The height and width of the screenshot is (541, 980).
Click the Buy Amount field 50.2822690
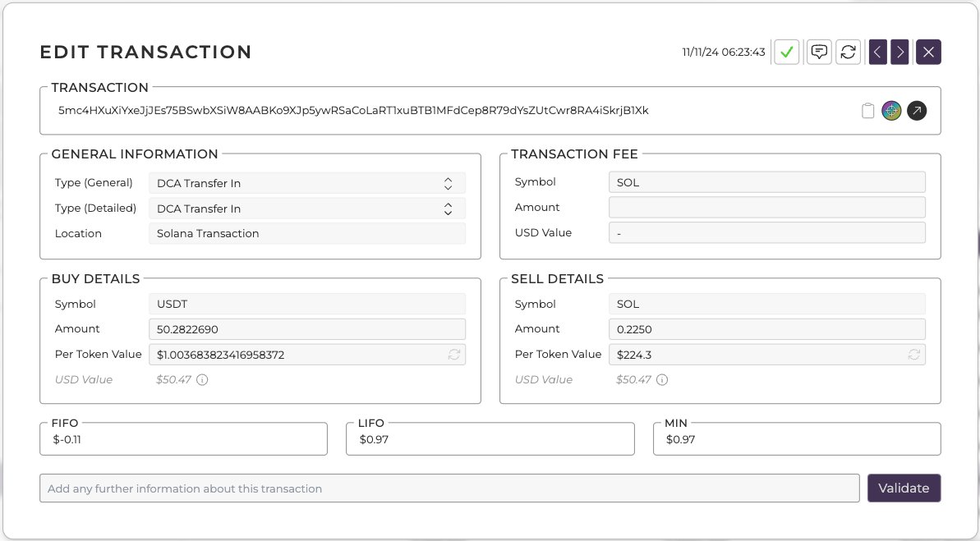307,329
